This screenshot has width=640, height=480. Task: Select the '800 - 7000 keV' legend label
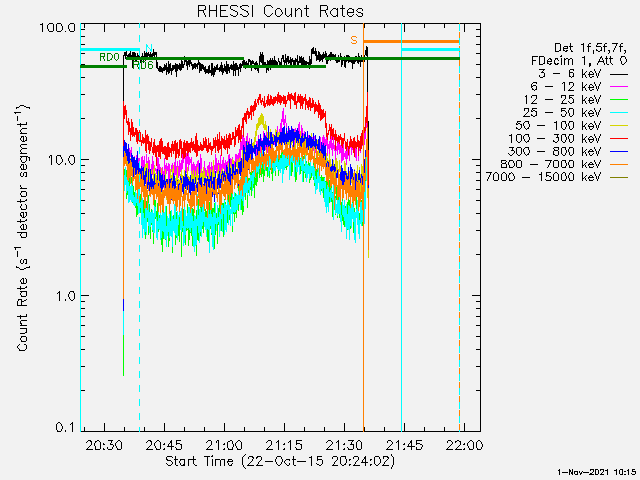coord(551,164)
